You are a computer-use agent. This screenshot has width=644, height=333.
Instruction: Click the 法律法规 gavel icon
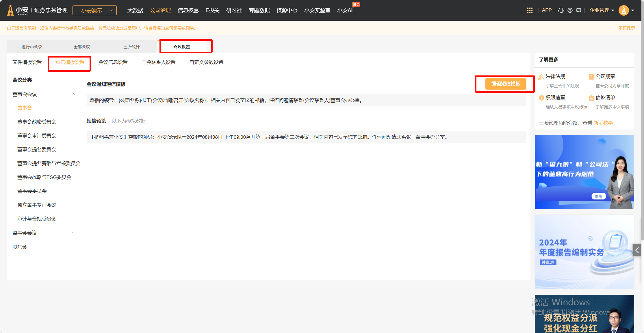541,77
